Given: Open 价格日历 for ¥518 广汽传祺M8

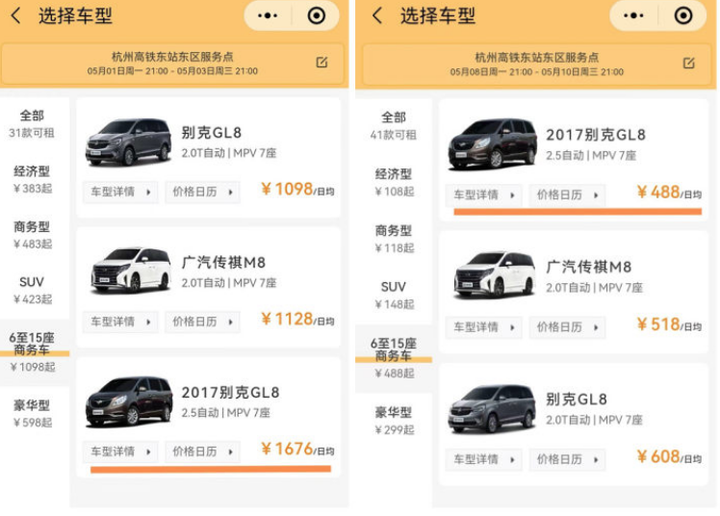Looking at the screenshot, I should 567,327.
